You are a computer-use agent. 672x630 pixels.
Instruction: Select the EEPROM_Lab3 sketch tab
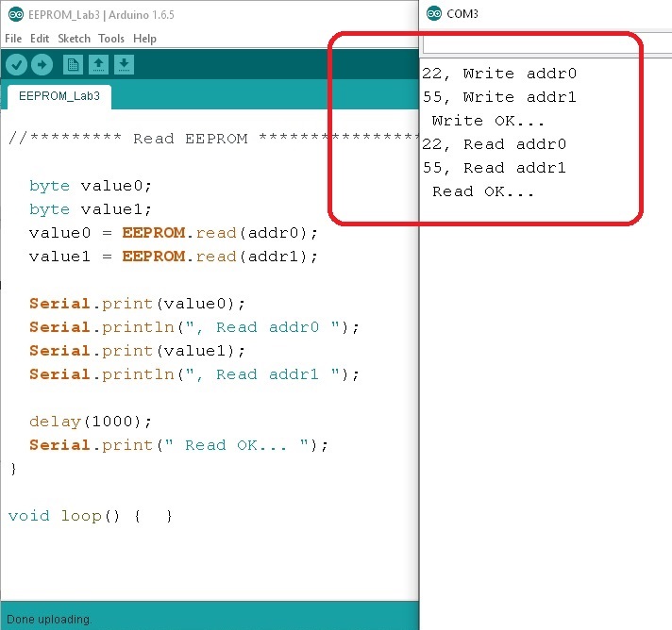59,96
